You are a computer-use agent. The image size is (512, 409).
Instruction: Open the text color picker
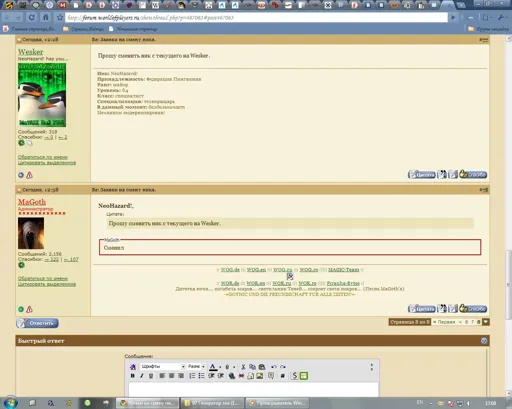click(x=213, y=367)
